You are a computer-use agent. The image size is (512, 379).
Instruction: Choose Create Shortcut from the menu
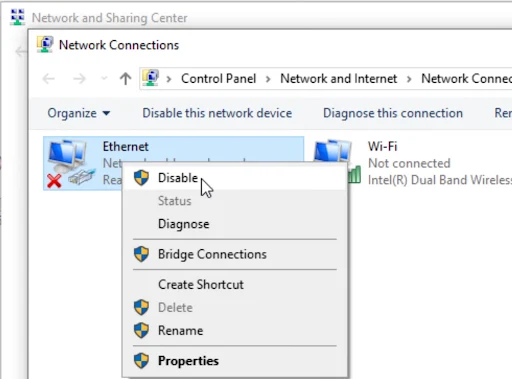pyautogui.click(x=235, y=285)
